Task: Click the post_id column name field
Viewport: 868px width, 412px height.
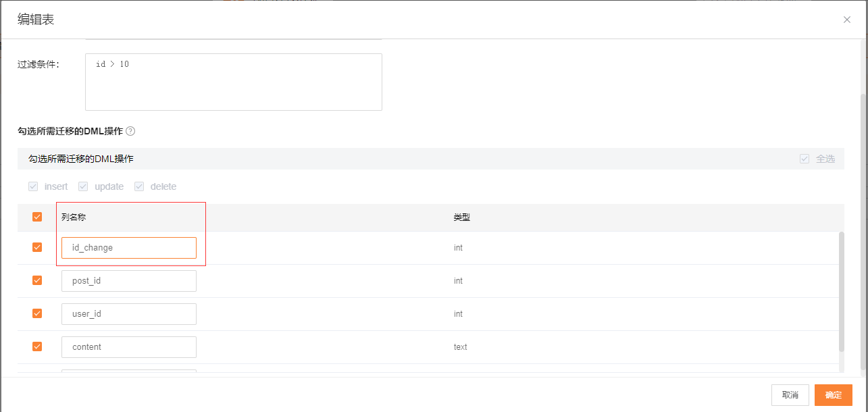Action: (x=128, y=281)
